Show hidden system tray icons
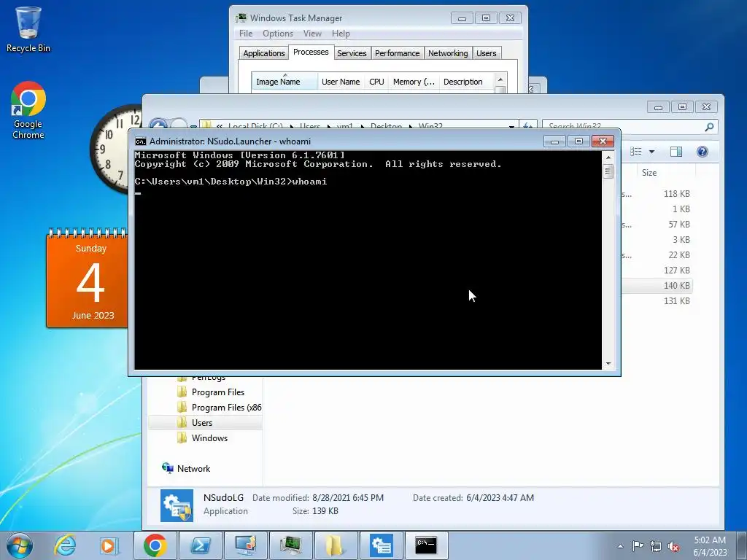Screen dimensions: 747x560 pyautogui.click(x=620, y=546)
